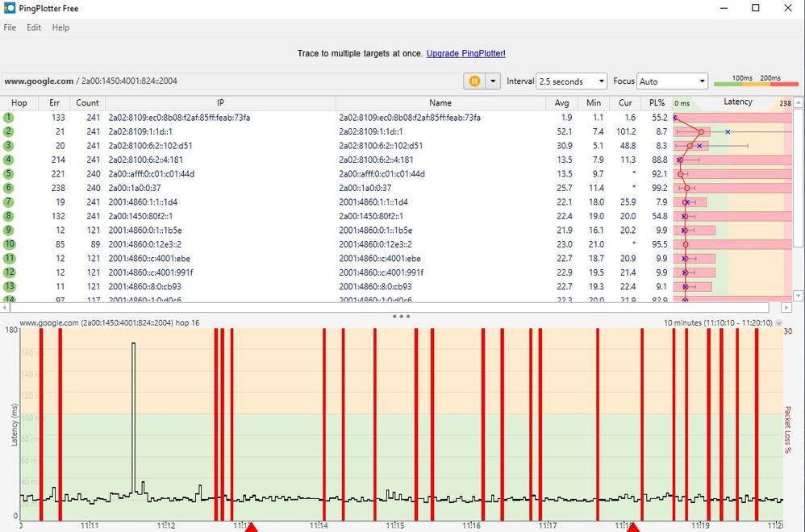The height and width of the screenshot is (532, 805).
Task: Click PL% value 55.2 in hop 1 row
Action: pyautogui.click(x=660, y=118)
